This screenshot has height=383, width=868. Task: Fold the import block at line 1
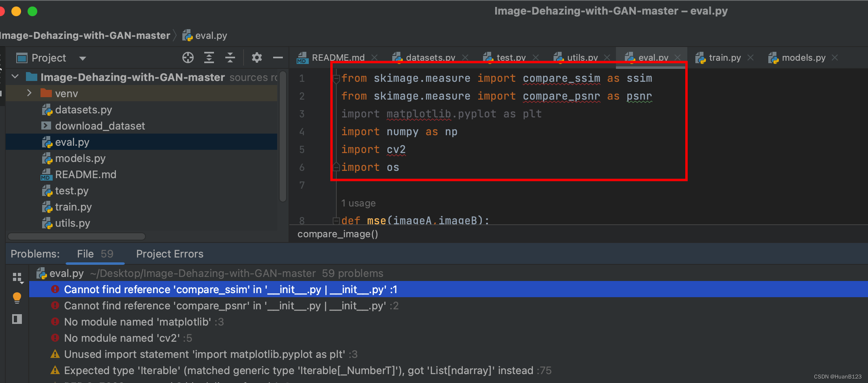pos(336,79)
